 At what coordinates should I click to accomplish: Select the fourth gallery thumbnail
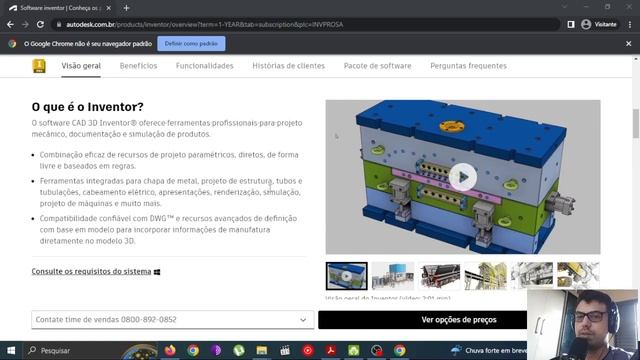coord(485,276)
